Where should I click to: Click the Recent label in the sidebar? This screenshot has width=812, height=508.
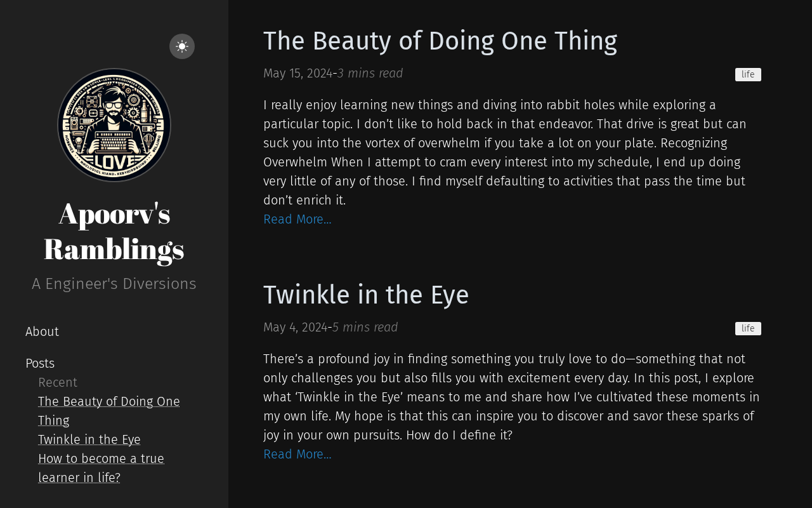[58, 382]
